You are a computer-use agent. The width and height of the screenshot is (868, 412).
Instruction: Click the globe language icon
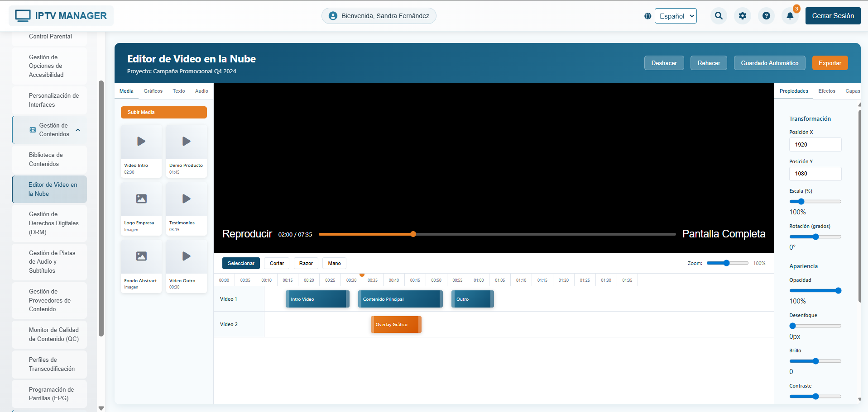647,15
